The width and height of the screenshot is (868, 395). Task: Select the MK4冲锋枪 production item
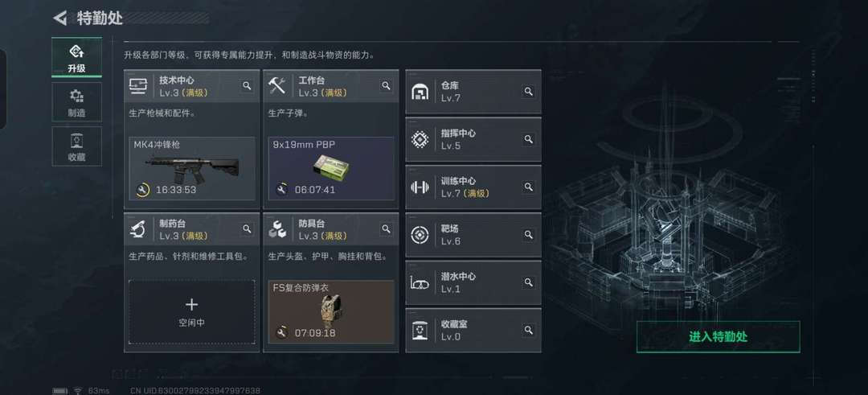[191, 168]
